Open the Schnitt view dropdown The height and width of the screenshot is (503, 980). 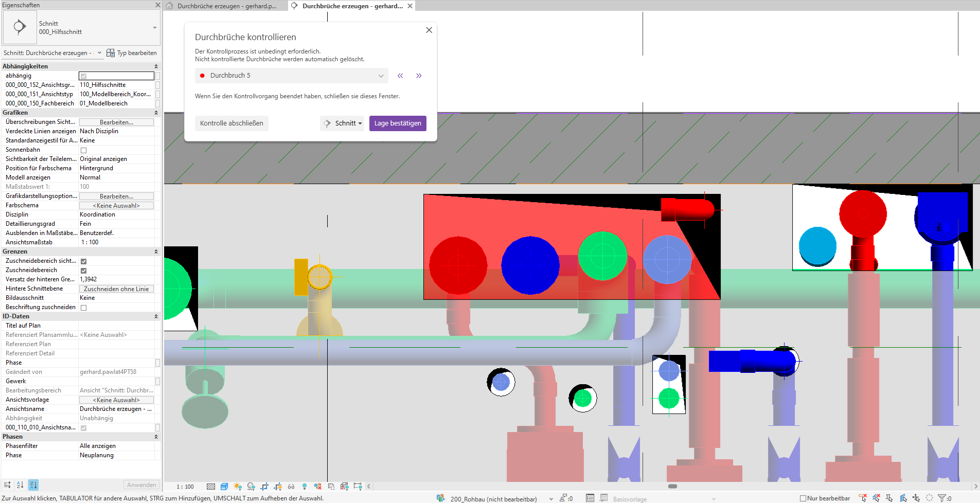pos(342,123)
